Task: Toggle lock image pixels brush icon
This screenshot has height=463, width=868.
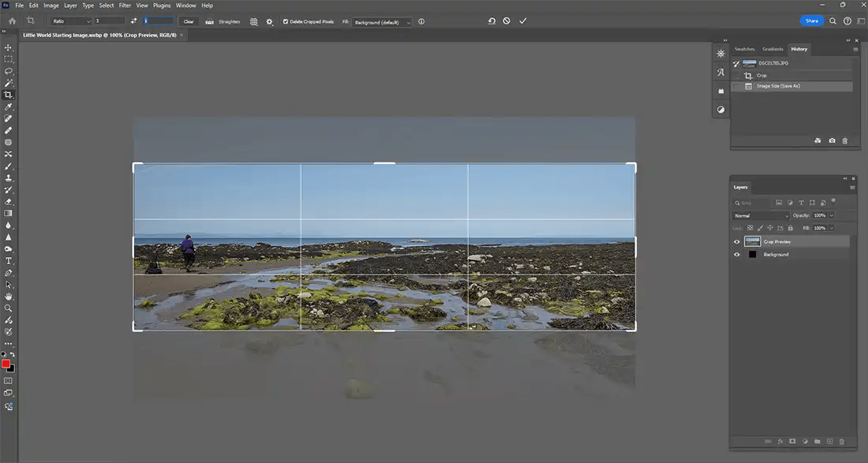Action: coord(760,228)
